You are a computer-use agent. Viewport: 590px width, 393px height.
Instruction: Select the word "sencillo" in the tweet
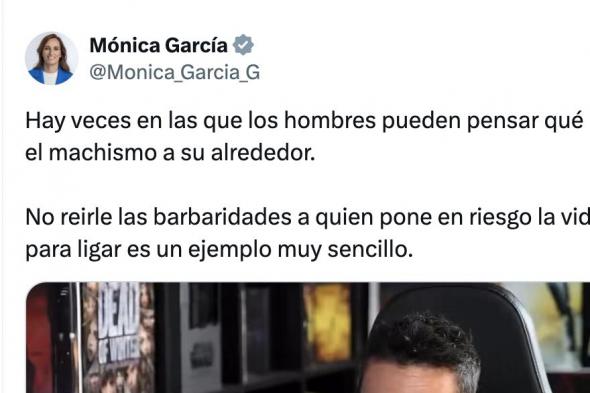[x=370, y=250]
